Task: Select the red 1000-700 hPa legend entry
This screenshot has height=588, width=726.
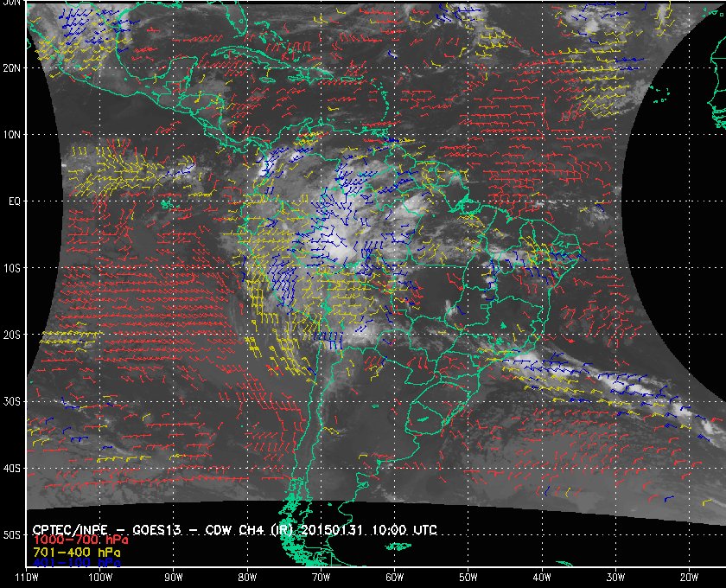Action: (x=80, y=540)
